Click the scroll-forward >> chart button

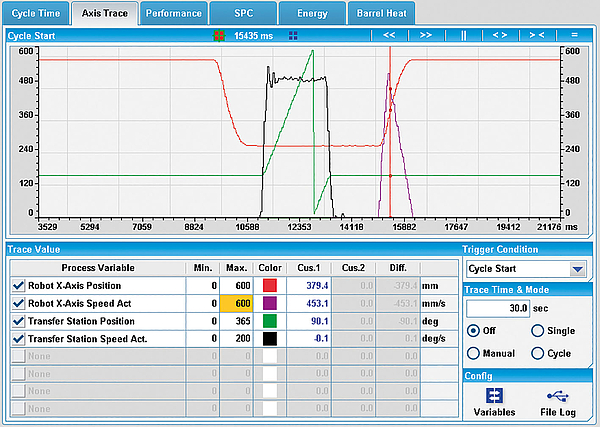pos(426,34)
